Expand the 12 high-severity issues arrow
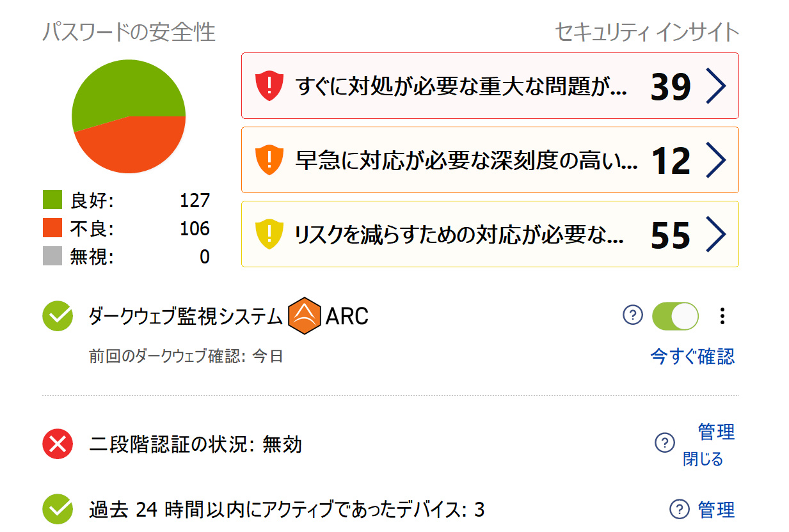Image resolution: width=789 pixels, height=532 pixels. 716,160
